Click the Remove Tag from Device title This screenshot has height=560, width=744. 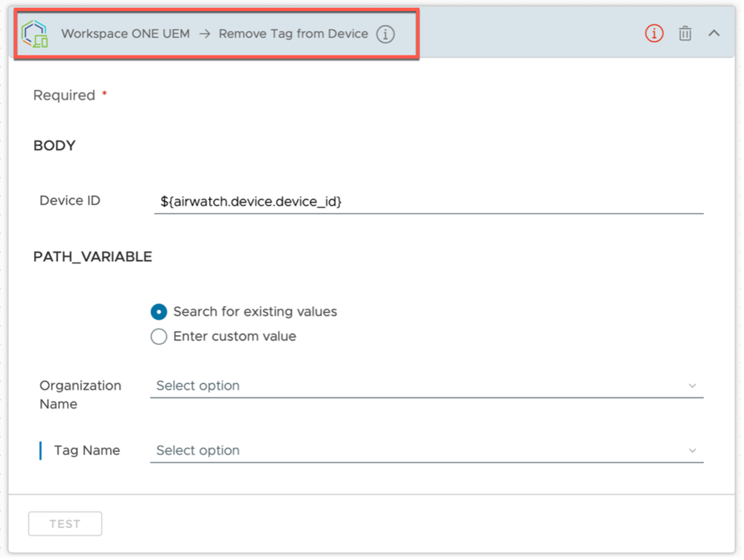pos(293,34)
